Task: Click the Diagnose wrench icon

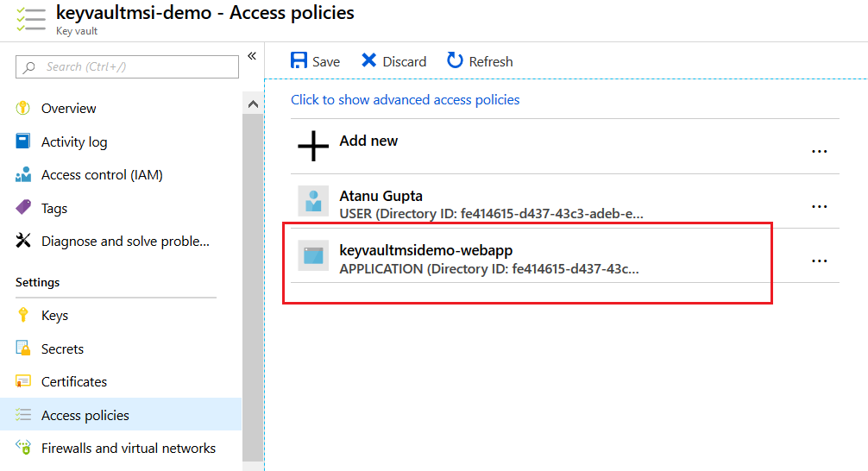Action: pyautogui.click(x=23, y=241)
